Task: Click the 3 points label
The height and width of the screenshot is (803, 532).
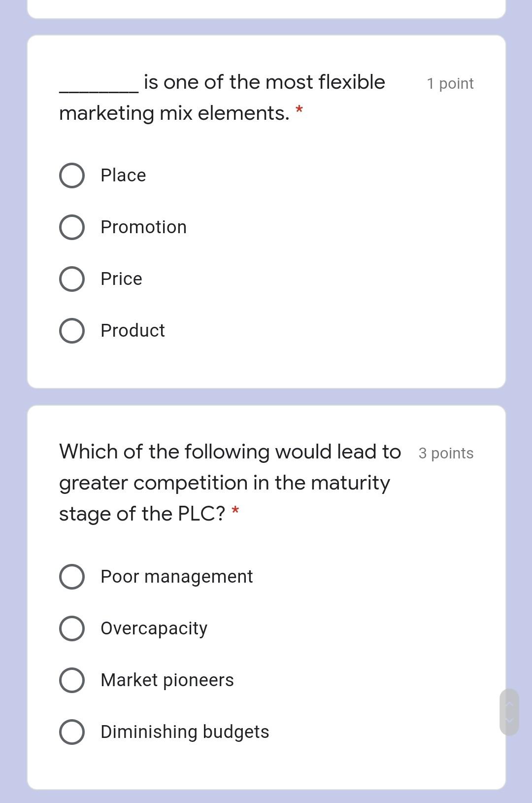Action: pos(445,453)
